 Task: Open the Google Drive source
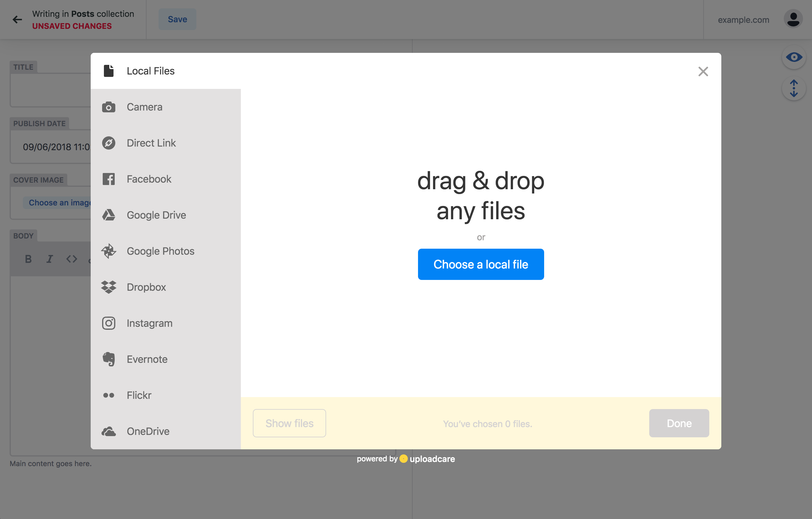coord(156,215)
